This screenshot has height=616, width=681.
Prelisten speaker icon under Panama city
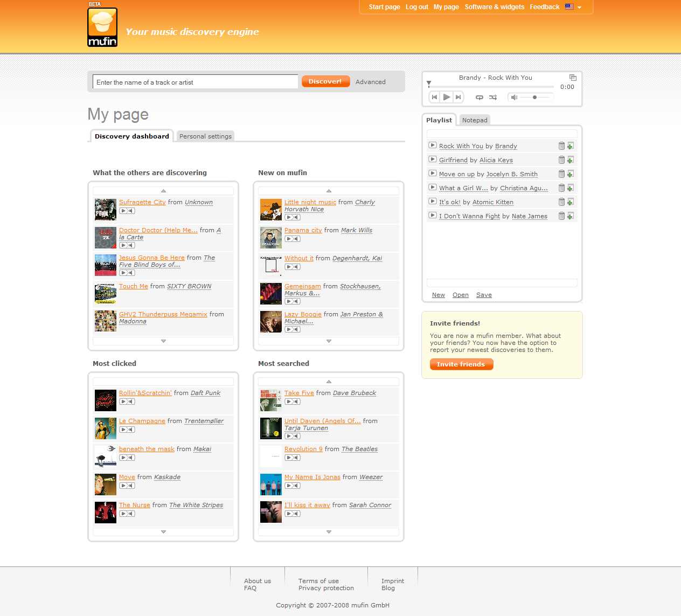296,239
